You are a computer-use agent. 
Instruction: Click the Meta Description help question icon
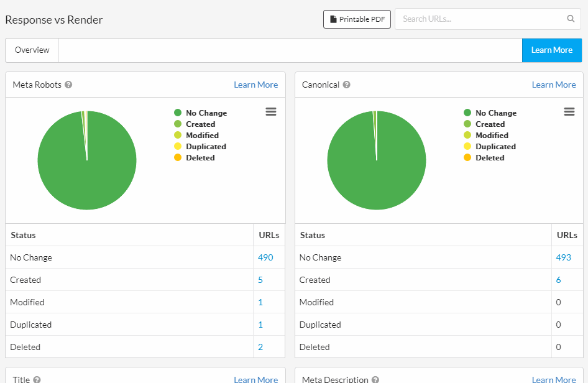pos(375,380)
